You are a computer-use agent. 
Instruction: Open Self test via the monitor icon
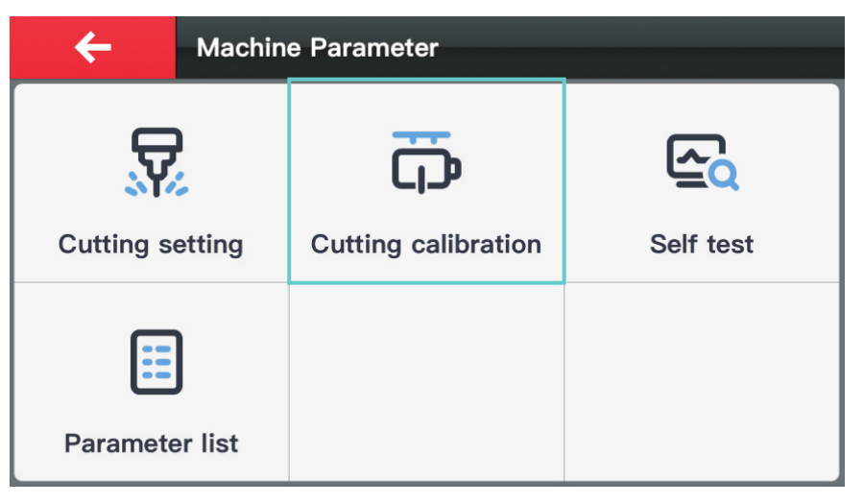(702, 162)
